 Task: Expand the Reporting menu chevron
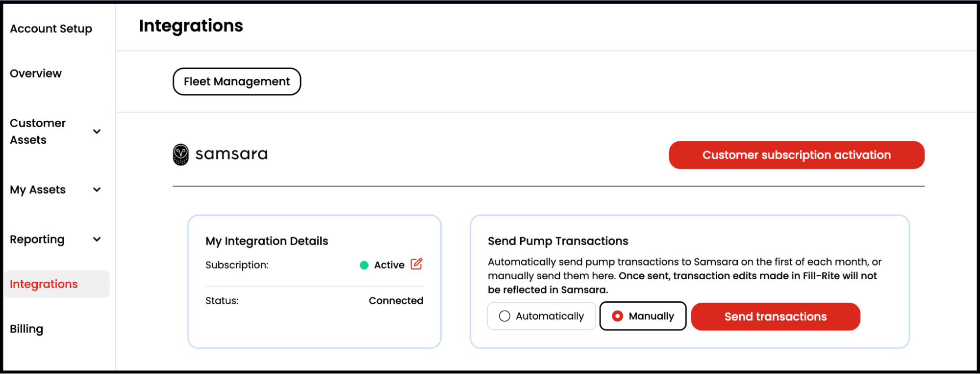coord(97,240)
